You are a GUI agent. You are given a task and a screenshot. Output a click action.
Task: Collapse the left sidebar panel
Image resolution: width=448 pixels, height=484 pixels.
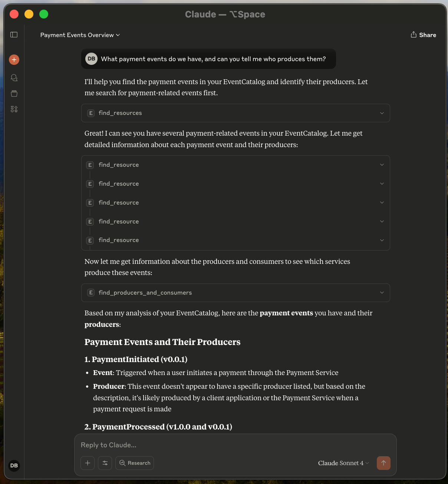tap(14, 34)
